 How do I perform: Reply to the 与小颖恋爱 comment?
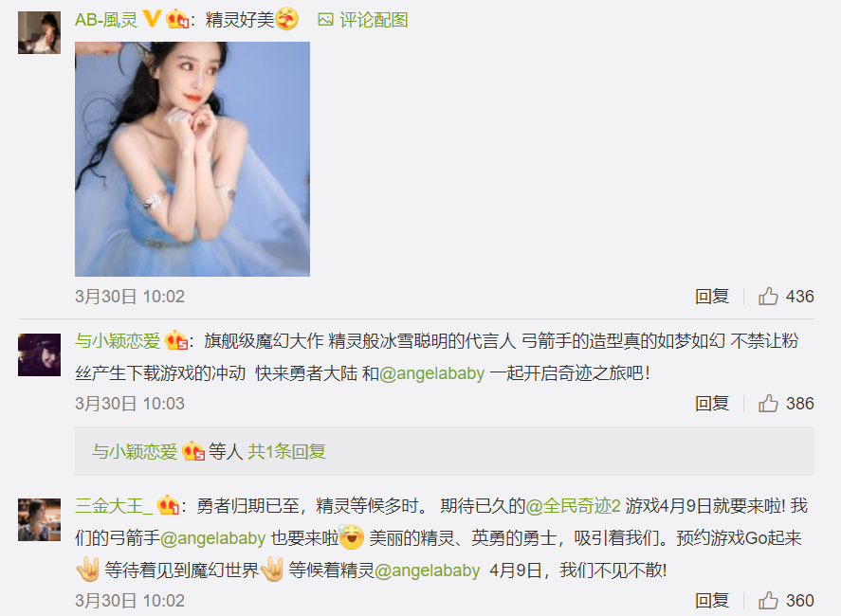point(712,403)
